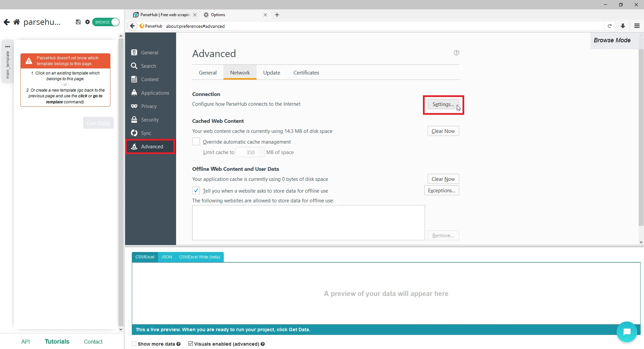Select the Advanced preferences category
The width and height of the screenshot is (644, 349).
click(151, 147)
